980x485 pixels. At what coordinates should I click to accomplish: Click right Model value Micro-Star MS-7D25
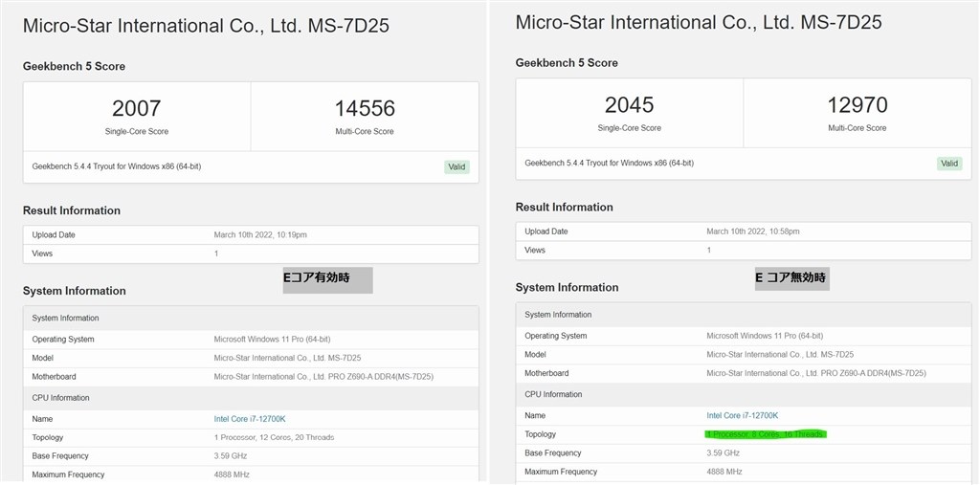click(x=780, y=354)
